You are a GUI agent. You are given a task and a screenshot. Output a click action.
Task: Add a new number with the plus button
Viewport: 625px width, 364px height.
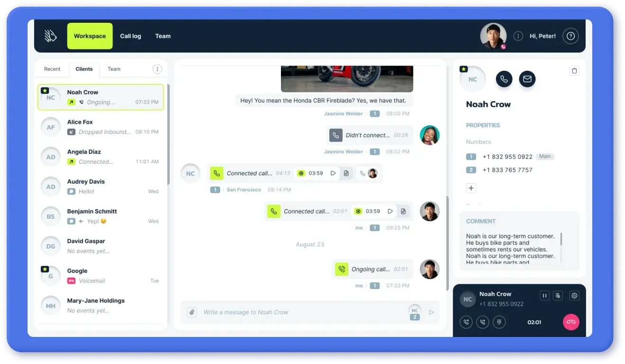(x=471, y=188)
